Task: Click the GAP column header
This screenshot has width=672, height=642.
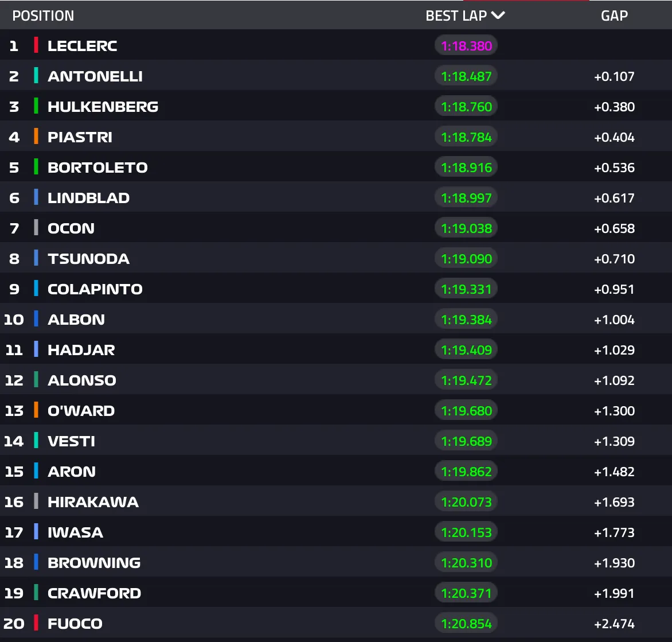Action: pyautogui.click(x=614, y=15)
